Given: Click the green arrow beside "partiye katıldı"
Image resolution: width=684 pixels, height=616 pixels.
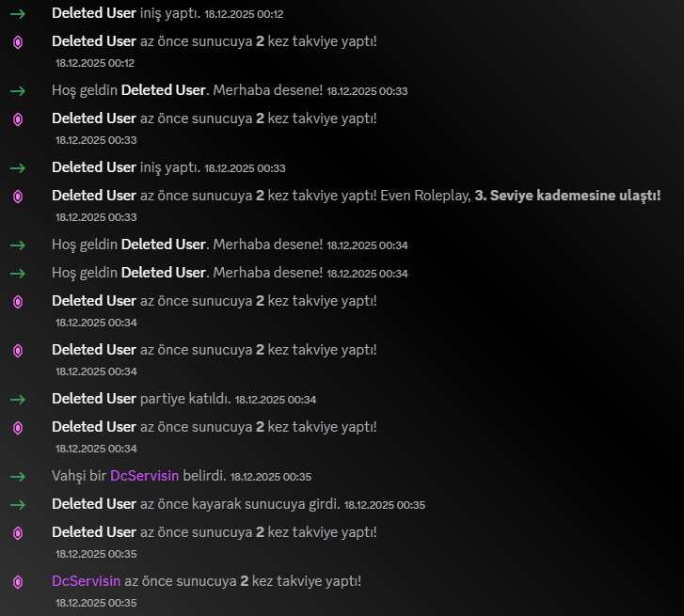Looking at the screenshot, I should (18, 400).
